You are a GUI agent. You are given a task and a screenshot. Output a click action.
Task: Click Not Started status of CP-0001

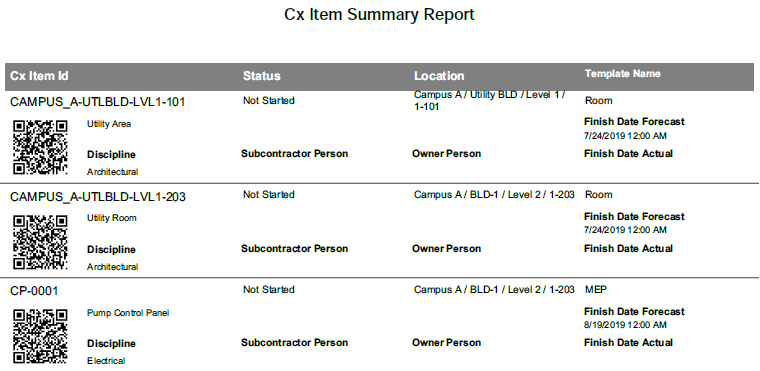click(269, 290)
